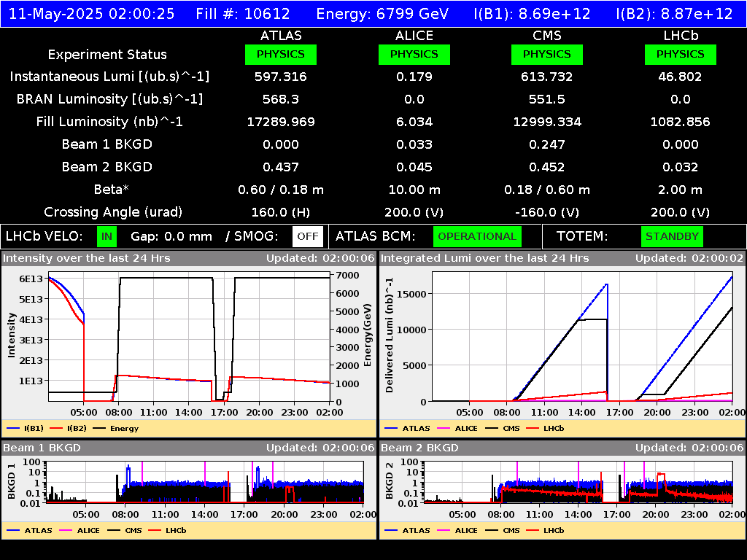
Task: Select ATLAS instantaneous lumi value 597.316
Action: 281,77
